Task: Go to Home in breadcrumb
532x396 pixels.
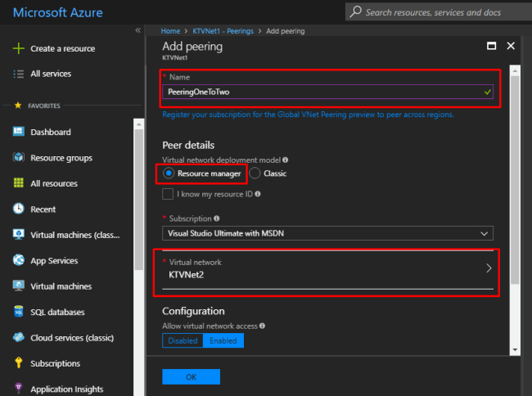Action: 170,31
